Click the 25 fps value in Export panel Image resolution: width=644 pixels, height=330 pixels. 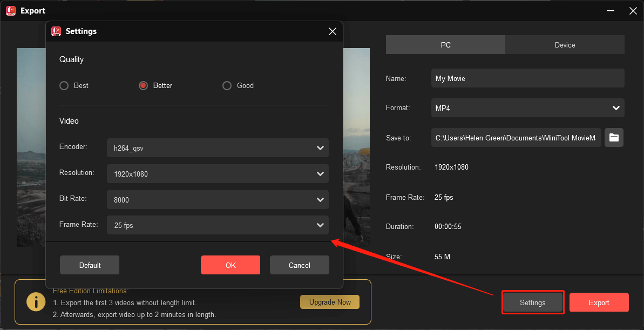pos(444,197)
